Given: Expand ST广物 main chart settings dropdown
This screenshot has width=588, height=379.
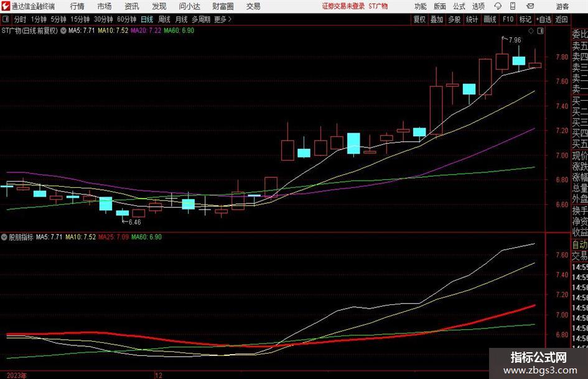Looking at the screenshot, I should click(x=63, y=30).
